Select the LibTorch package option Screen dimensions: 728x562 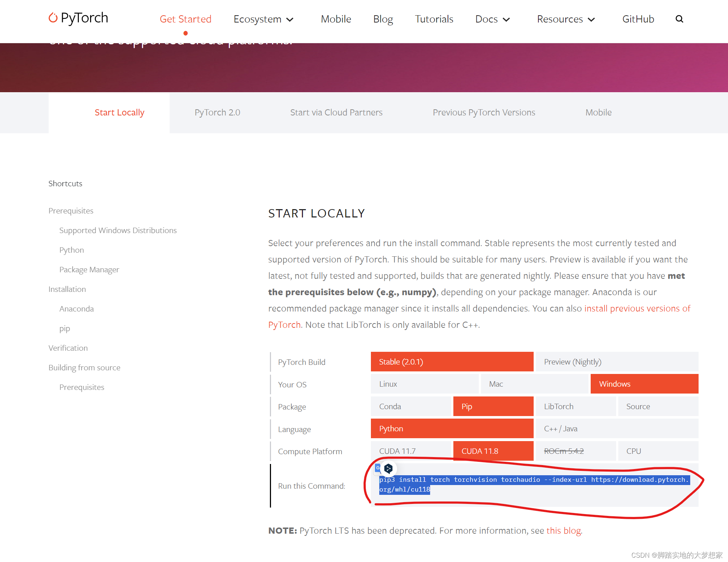(x=576, y=406)
